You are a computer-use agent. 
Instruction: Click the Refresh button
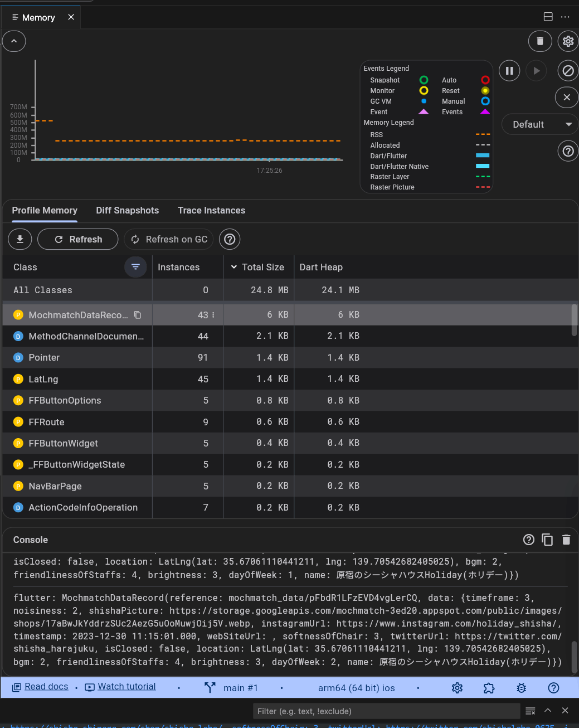(78, 239)
